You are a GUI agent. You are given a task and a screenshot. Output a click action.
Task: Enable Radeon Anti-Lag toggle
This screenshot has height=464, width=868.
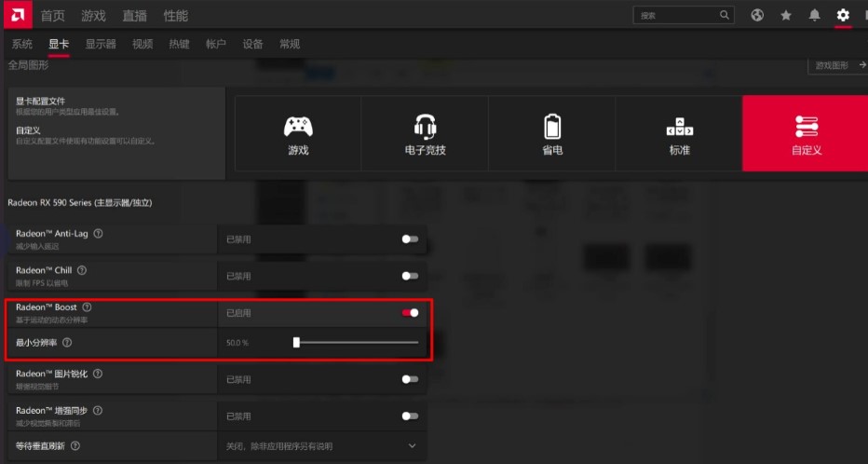[x=410, y=239]
